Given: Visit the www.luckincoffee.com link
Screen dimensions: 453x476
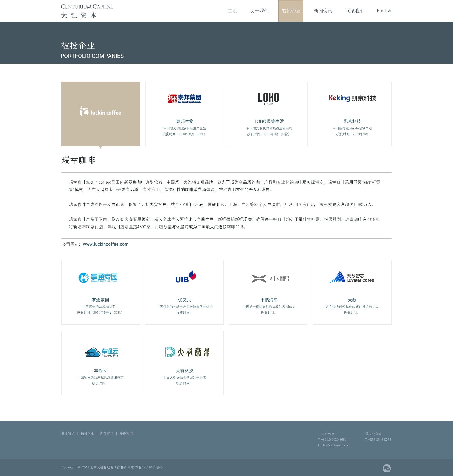Looking at the screenshot, I should coord(105,244).
